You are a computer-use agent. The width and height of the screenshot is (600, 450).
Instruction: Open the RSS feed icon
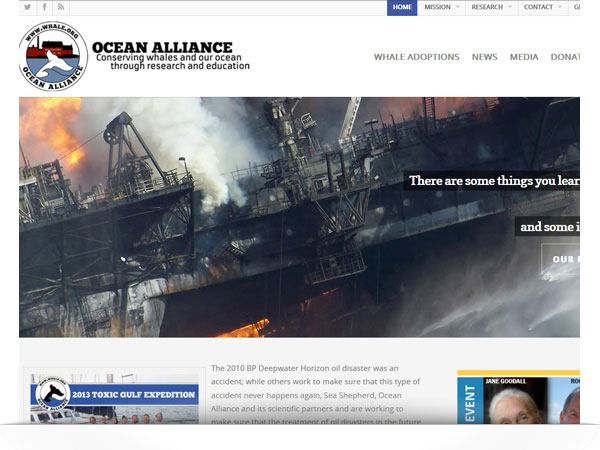click(61, 7)
